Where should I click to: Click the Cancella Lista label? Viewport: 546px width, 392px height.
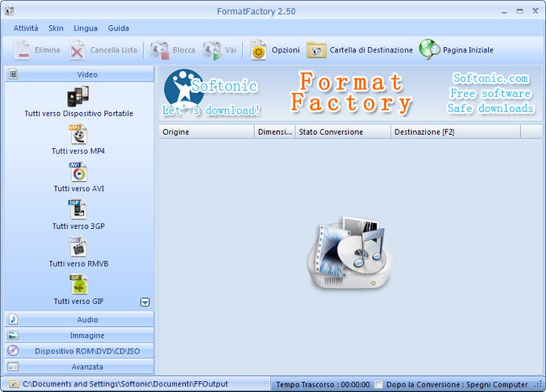click(x=113, y=50)
